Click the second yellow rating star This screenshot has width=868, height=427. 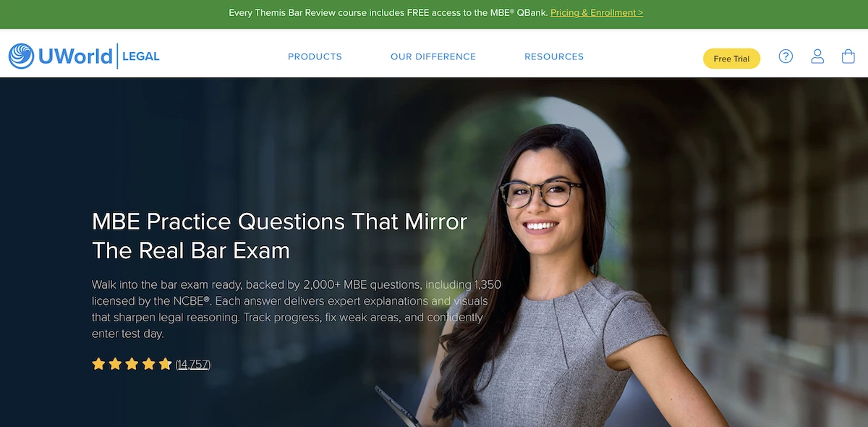pos(115,364)
